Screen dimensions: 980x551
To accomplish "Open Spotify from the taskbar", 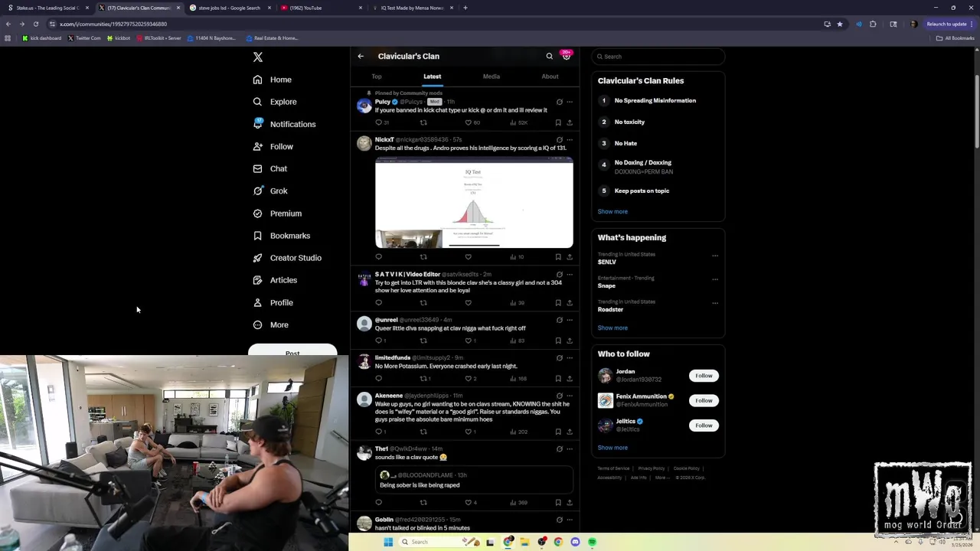I will click(592, 542).
